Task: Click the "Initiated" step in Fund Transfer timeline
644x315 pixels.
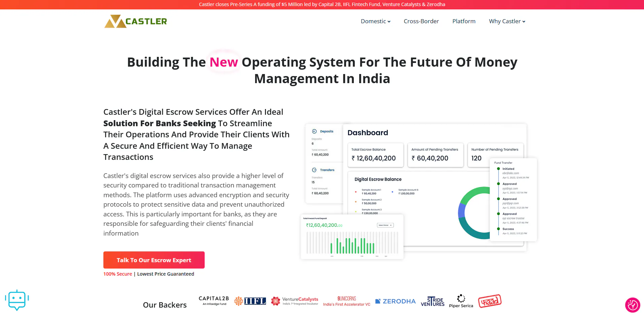Action: point(508,169)
